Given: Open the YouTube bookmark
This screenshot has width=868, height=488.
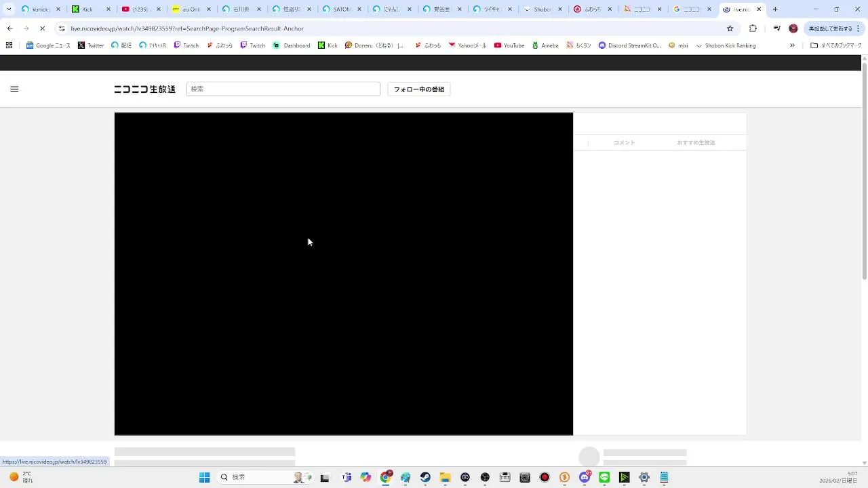Looking at the screenshot, I should pos(509,45).
